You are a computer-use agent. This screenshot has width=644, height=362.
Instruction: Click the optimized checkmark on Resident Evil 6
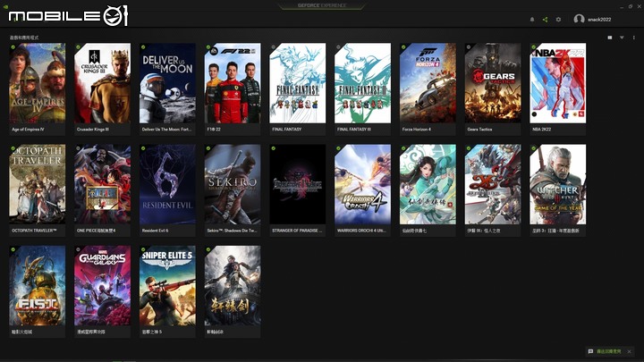coord(143,148)
